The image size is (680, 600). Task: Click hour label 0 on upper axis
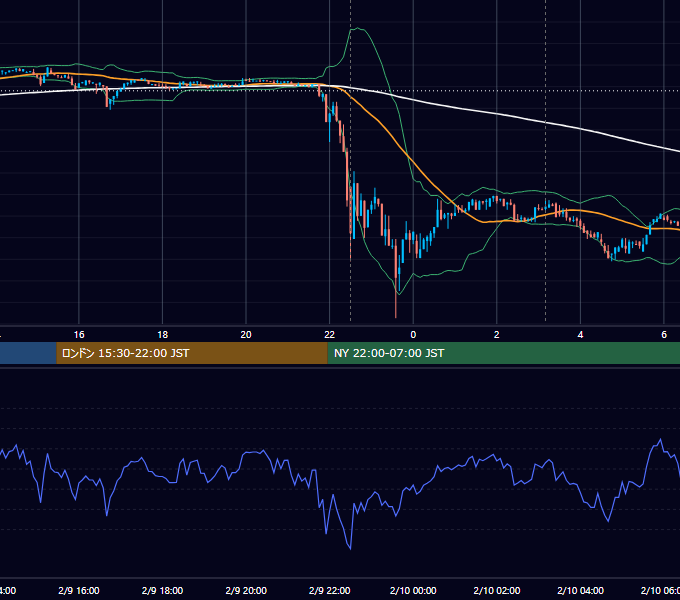click(x=413, y=335)
